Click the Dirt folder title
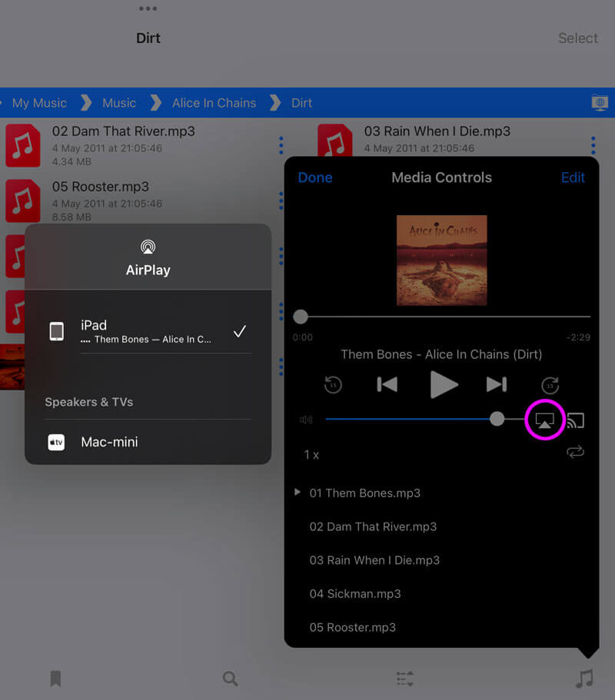The width and height of the screenshot is (615, 700). tap(148, 38)
